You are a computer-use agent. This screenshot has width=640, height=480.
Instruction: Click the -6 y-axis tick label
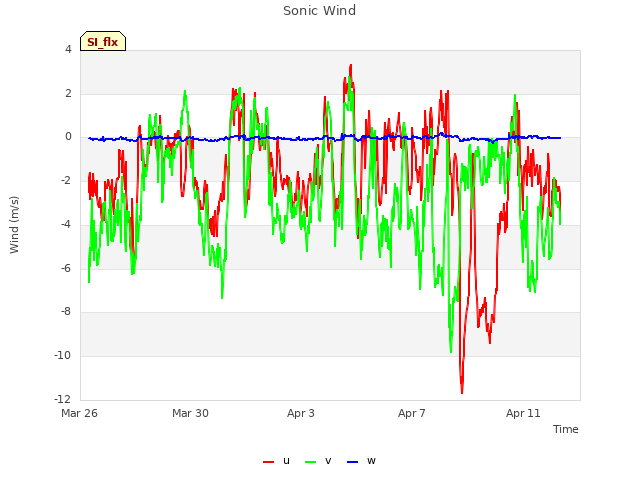tap(66, 268)
